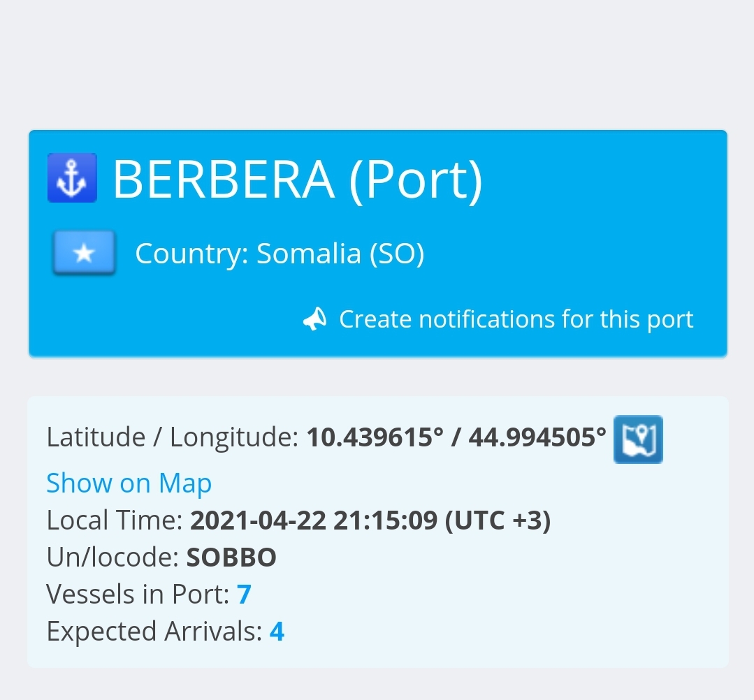
Task: Click the latitude value 10.439615°
Action: 375,437
